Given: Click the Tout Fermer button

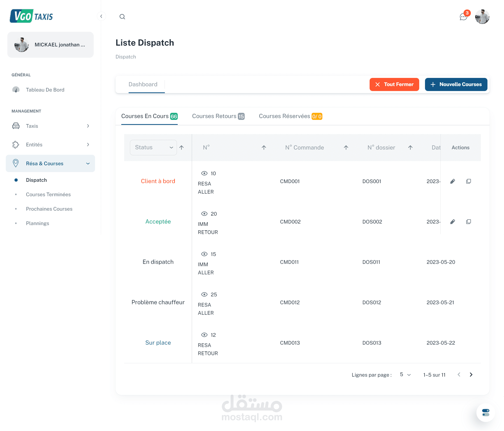Looking at the screenshot, I should (x=394, y=84).
